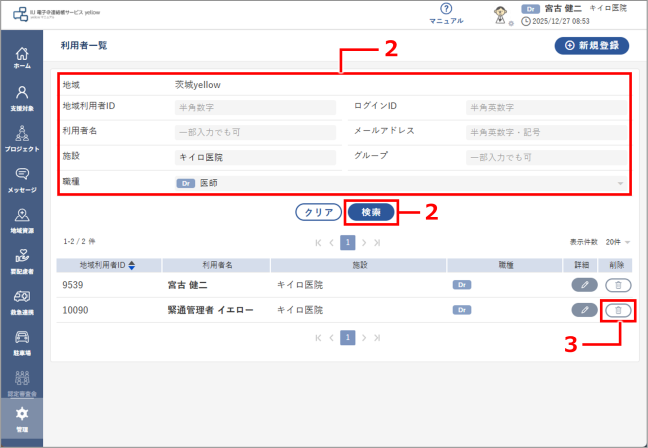
Task: Click the trash icon for user 9539
Action: click(x=618, y=285)
